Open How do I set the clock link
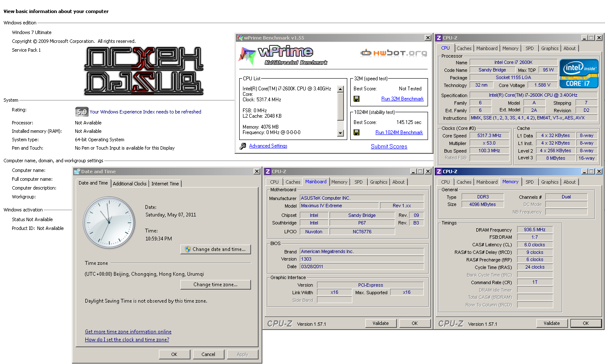 tap(127, 340)
